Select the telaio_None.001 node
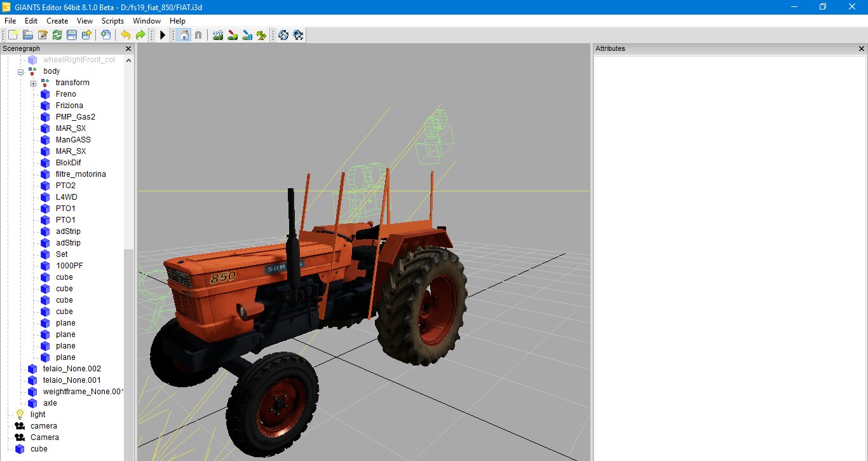Screen dimensions: 868x461 pyautogui.click(x=72, y=380)
